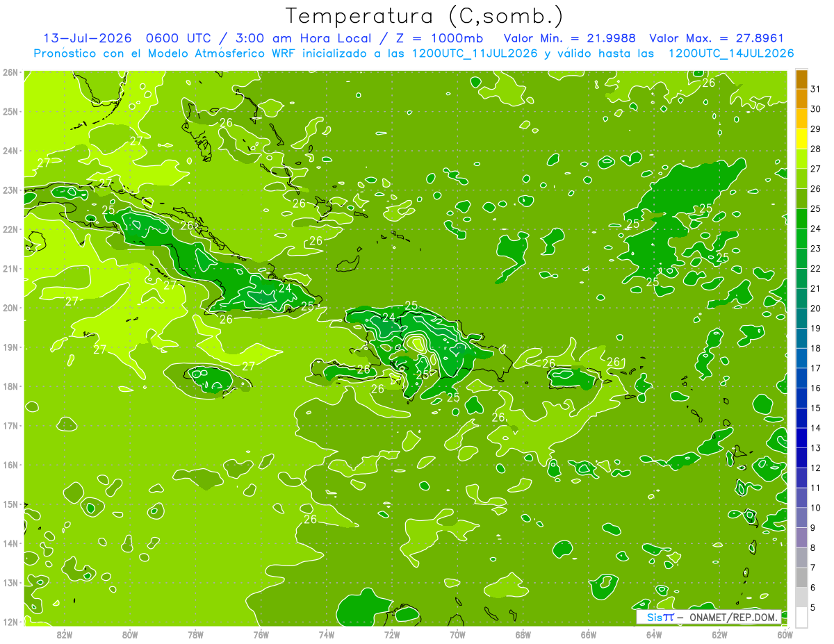
Task: Click the "74W" longitude axis label
Action: click(x=326, y=634)
